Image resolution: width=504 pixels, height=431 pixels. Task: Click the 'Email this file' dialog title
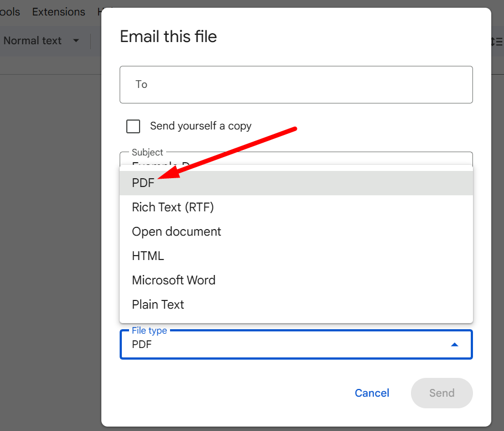168,37
